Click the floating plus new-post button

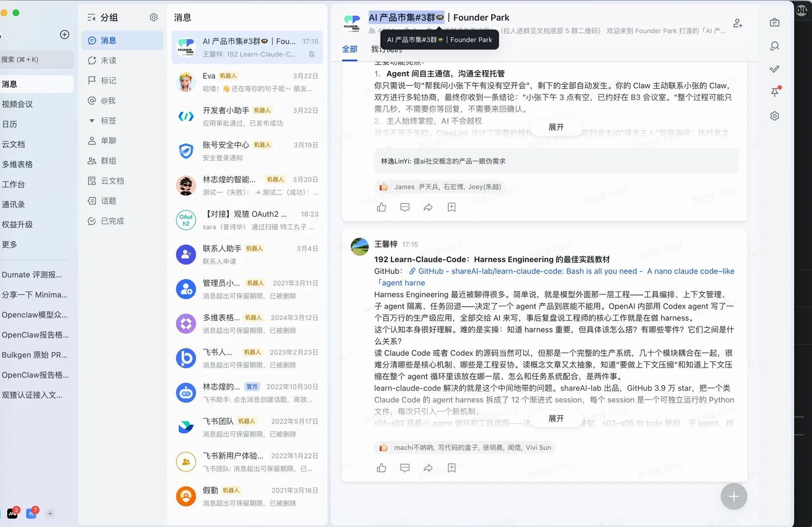pos(734,497)
